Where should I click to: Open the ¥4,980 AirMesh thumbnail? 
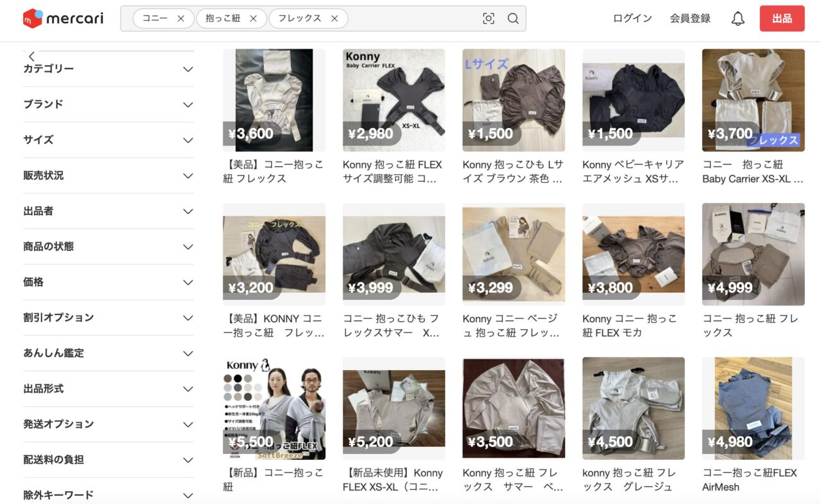[753, 409]
